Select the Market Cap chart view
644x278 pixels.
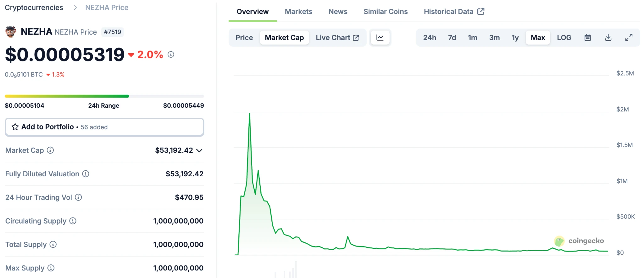(x=284, y=38)
